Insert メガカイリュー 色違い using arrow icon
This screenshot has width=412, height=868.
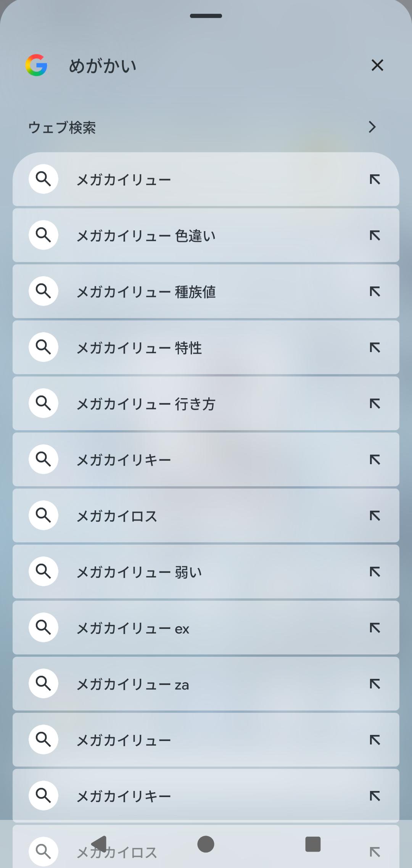375,236
